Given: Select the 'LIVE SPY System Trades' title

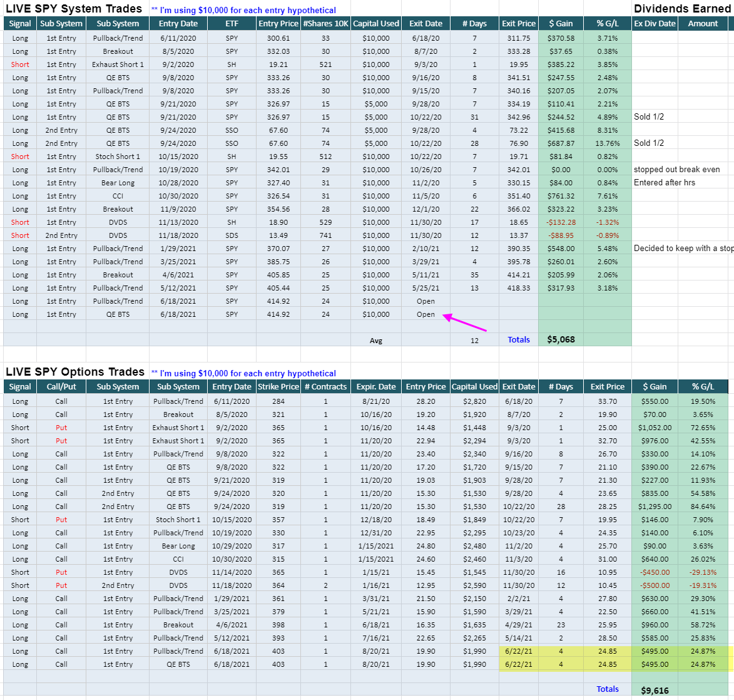Looking at the screenshot, I should pos(74,9).
